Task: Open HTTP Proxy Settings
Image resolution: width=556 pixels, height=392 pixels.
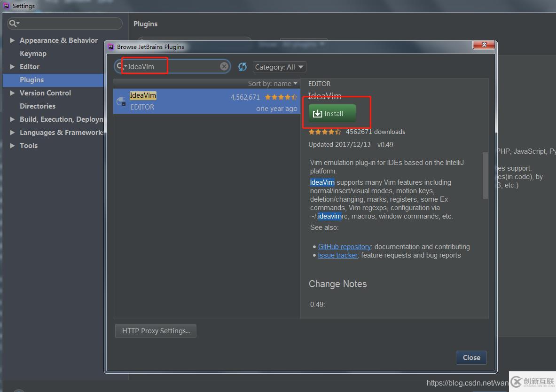Action: tap(156, 330)
